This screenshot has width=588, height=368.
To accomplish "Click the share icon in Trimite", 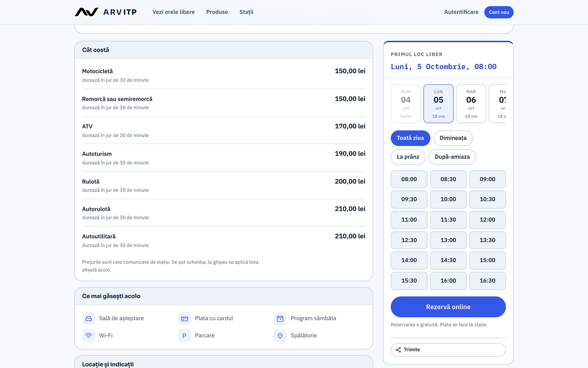I will tap(398, 350).
